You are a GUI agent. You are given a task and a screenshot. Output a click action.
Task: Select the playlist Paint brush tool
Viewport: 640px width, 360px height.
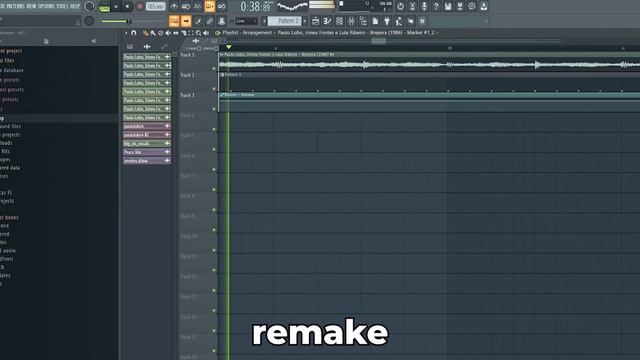tap(153, 33)
